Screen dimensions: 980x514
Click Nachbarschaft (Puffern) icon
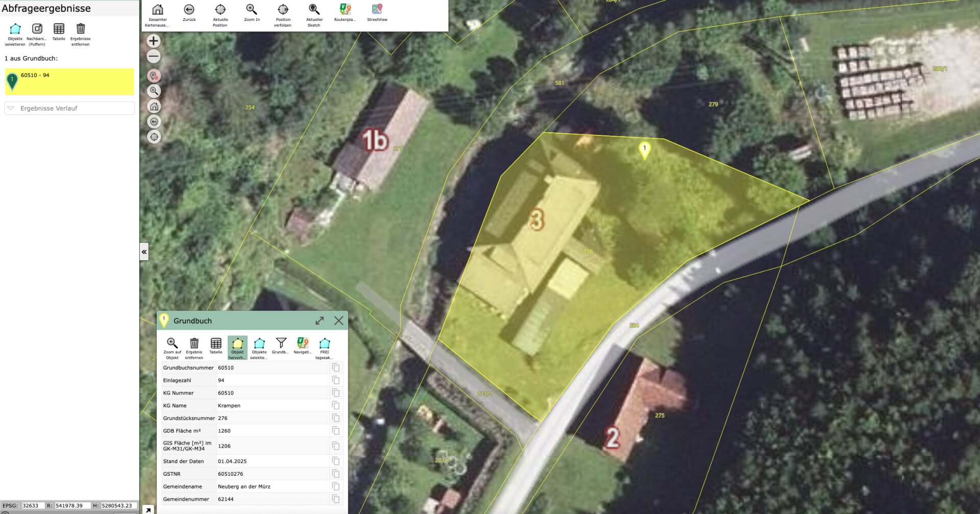pyautogui.click(x=37, y=29)
